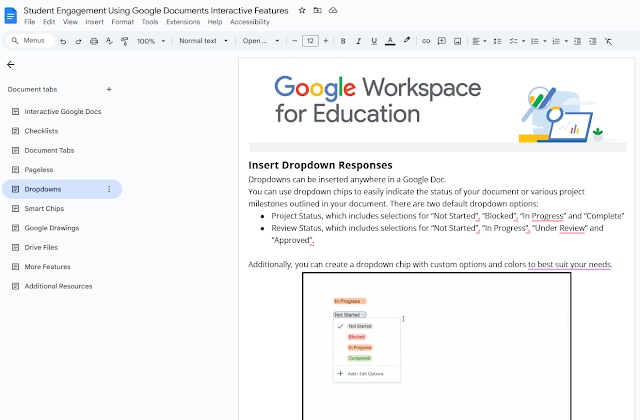Open the Normal text styles dropdown
The image size is (640, 420).
tap(203, 41)
